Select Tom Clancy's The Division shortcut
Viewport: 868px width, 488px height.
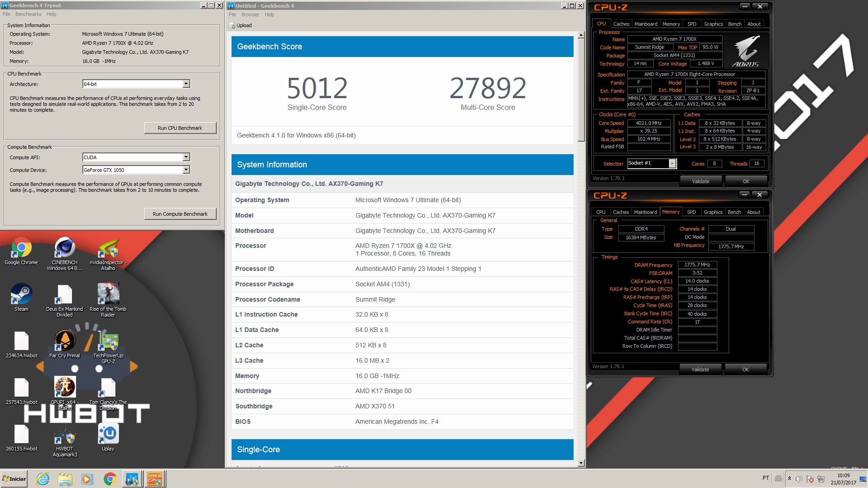pyautogui.click(x=108, y=394)
